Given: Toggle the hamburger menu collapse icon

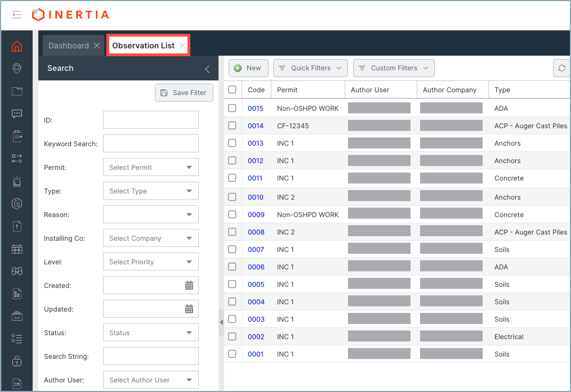Looking at the screenshot, I should coord(17,15).
